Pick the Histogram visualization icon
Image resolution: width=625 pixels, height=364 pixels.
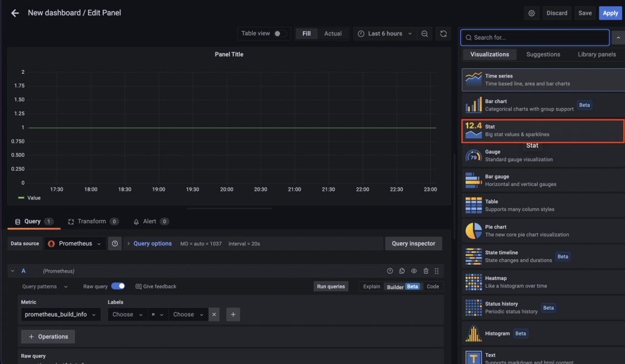pos(474,334)
